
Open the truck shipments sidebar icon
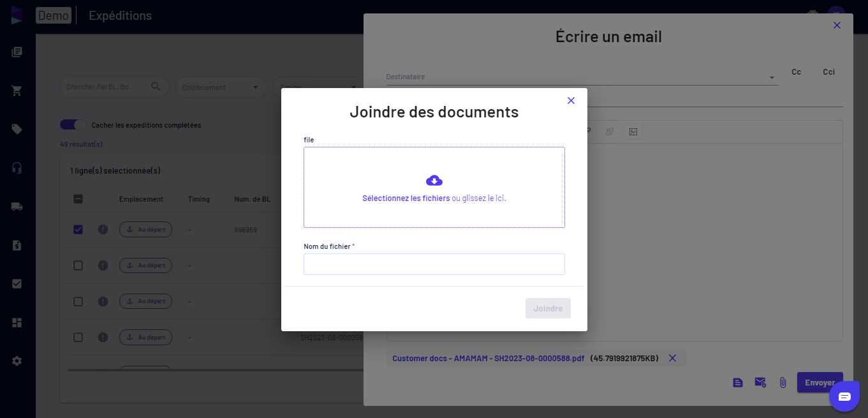(x=17, y=206)
